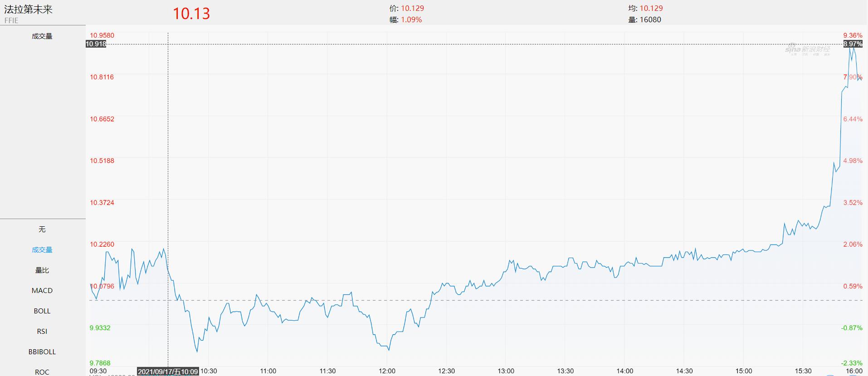
Task: Click the 量: 16080 volume value
Action: point(644,20)
